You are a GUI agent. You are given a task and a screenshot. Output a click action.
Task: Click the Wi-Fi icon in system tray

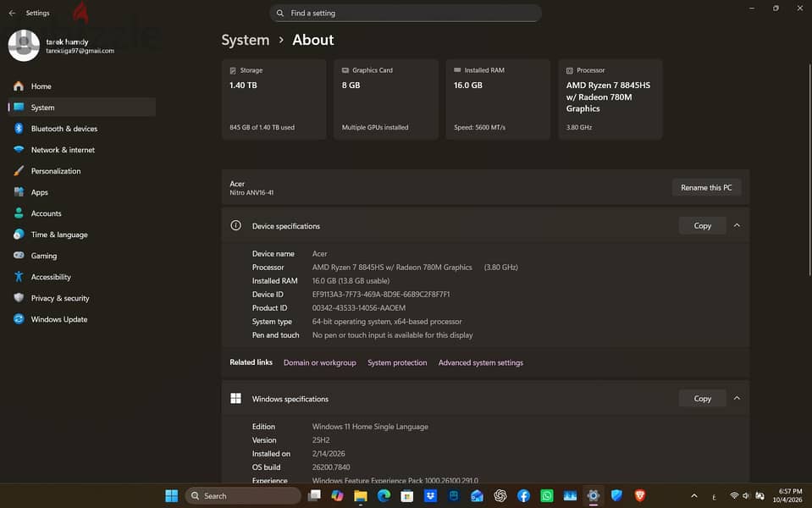point(734,495)
